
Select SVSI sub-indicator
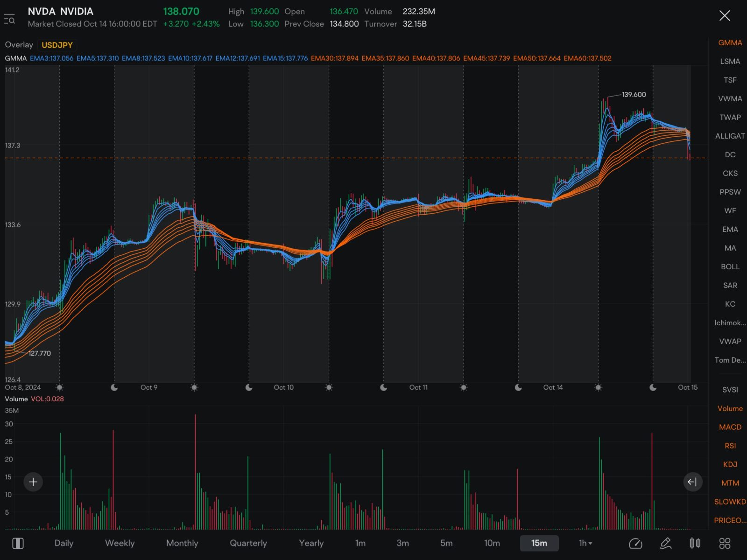[x=730, y=390]
